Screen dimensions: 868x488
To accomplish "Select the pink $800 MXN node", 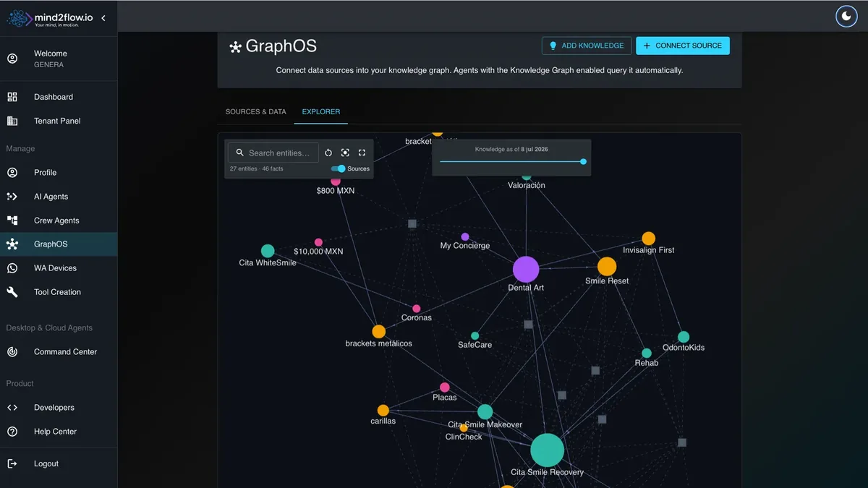I will pyautogui.click(x=336, y=181).
